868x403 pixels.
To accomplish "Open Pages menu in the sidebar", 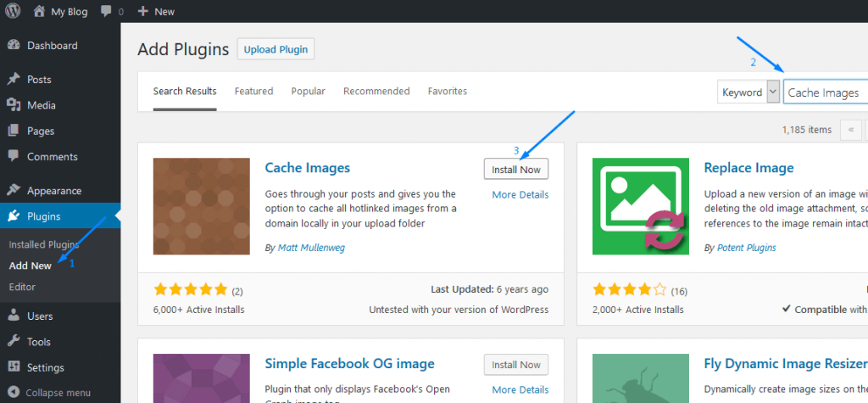I will click(x=60, y=131).
